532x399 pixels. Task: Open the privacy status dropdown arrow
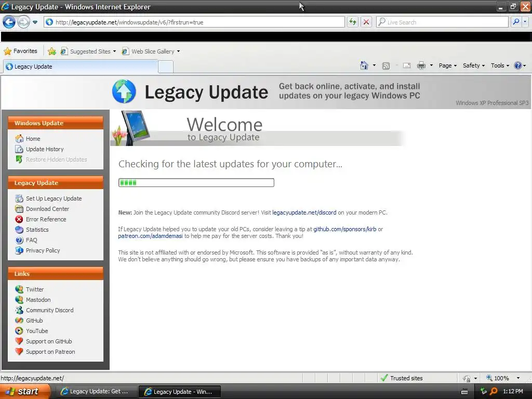(x=475, y=378)
